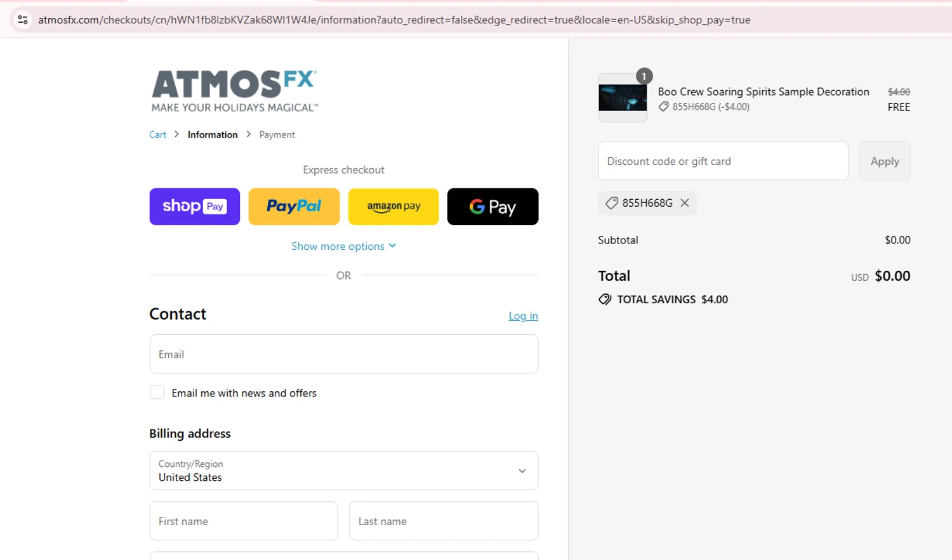Image resolution: width=952 pixels, height=560 pixels.
Task: Focus the First name field
Action: (244, 521)
